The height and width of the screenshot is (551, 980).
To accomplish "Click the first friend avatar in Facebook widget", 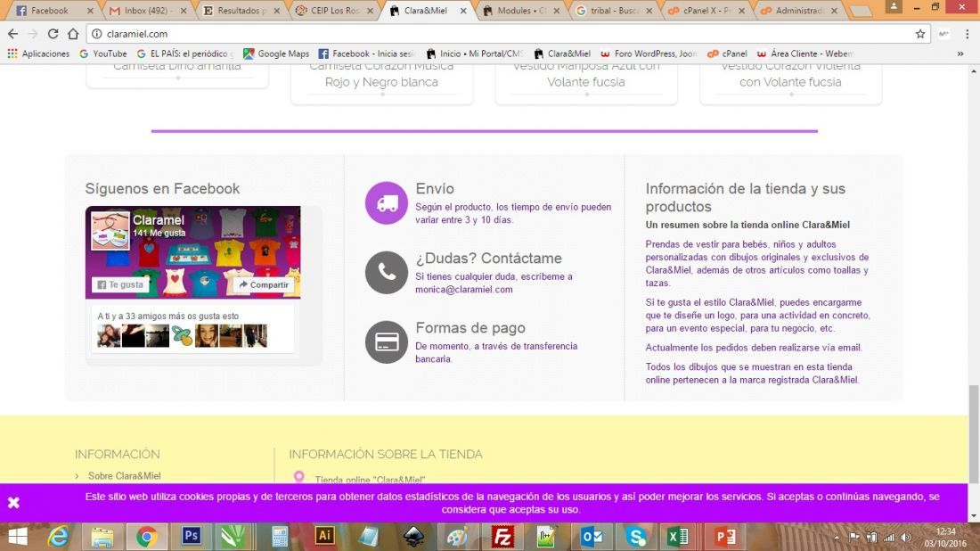I will coord(109,336).
